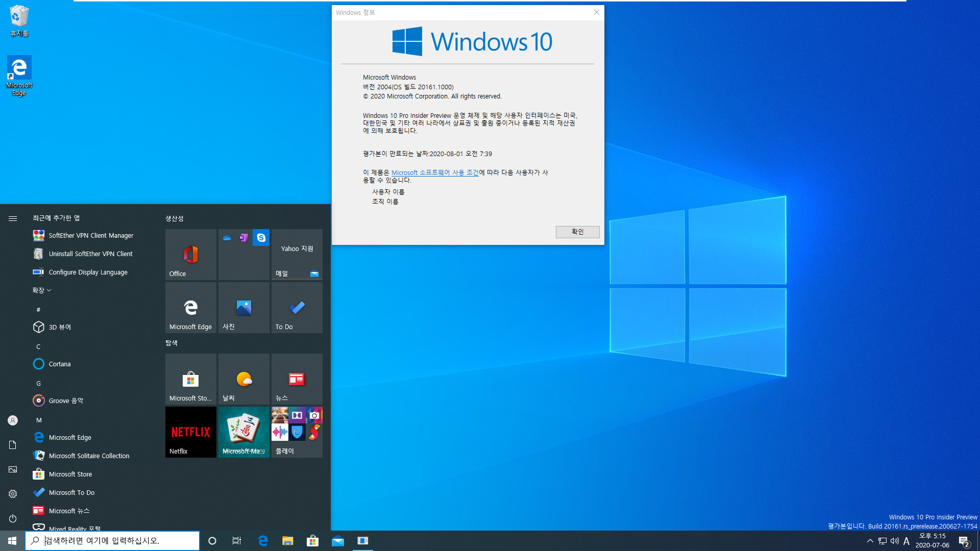The height and width of the screenshot is (551, 980).
Task: Open Configure Display Language
Action: (x=92, y=272)
